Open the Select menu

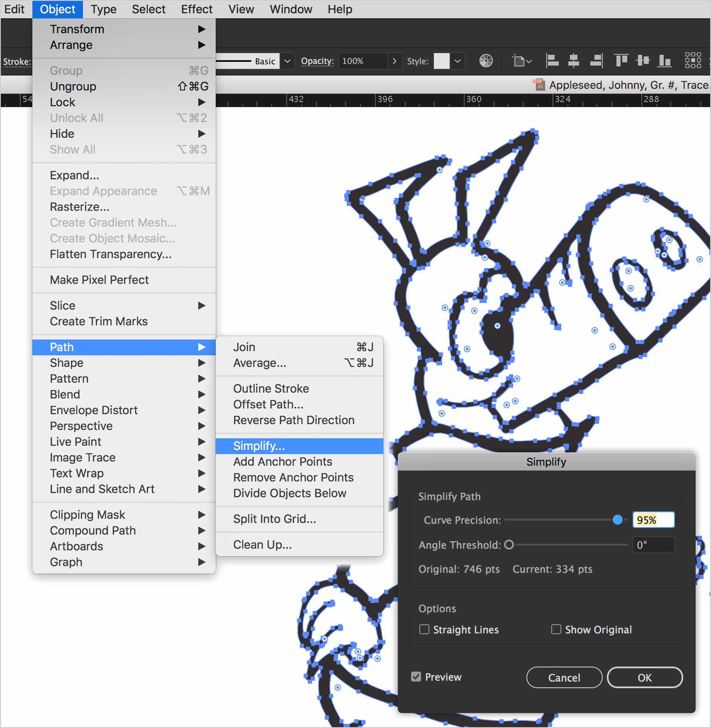148,9
